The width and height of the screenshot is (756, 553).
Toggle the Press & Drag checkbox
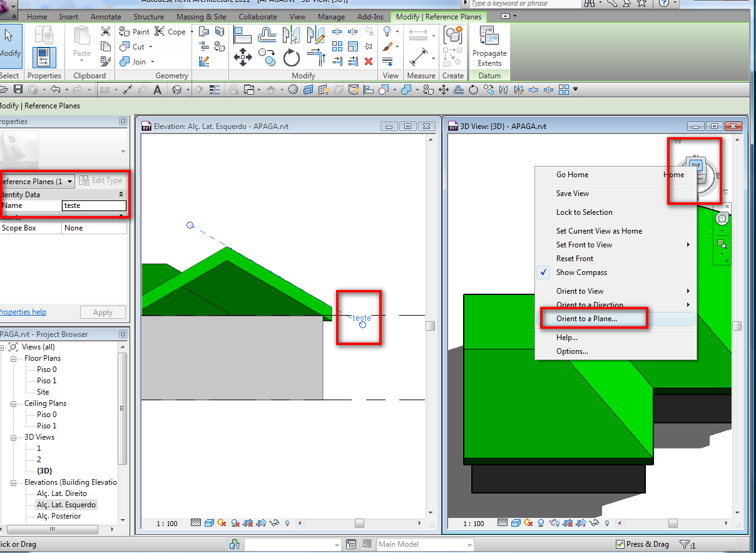(620, 544)
